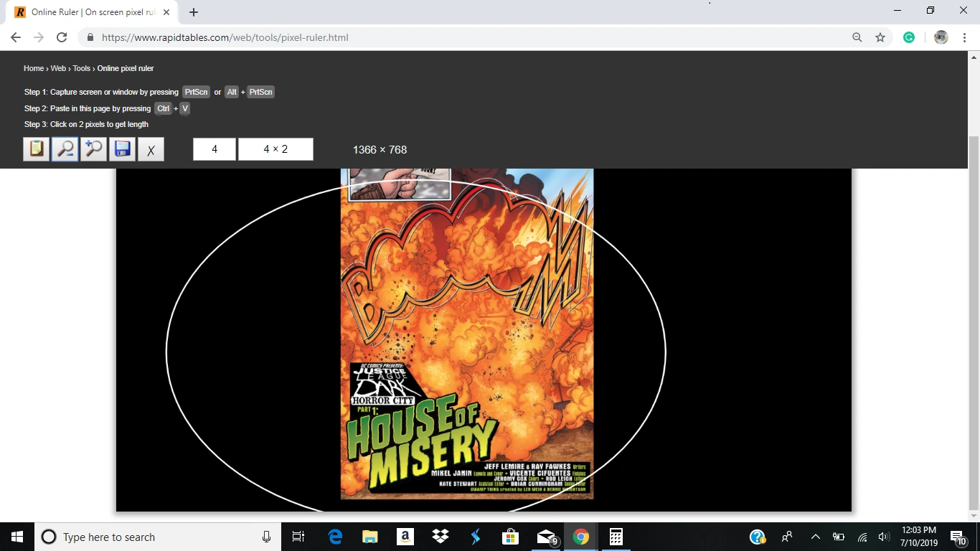Launch Microsoft Edge from the taskbar
Viewport: 980px width, 551px height.
pyautogui.click(x=335, y=537)
